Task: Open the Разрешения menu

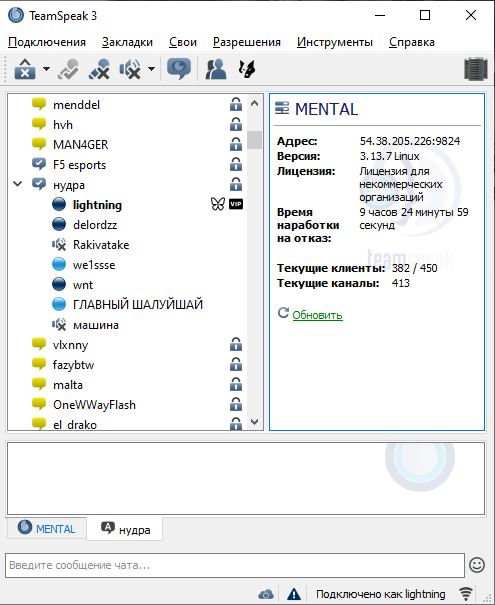Action: pyautogui.click(x=247, y=42)
